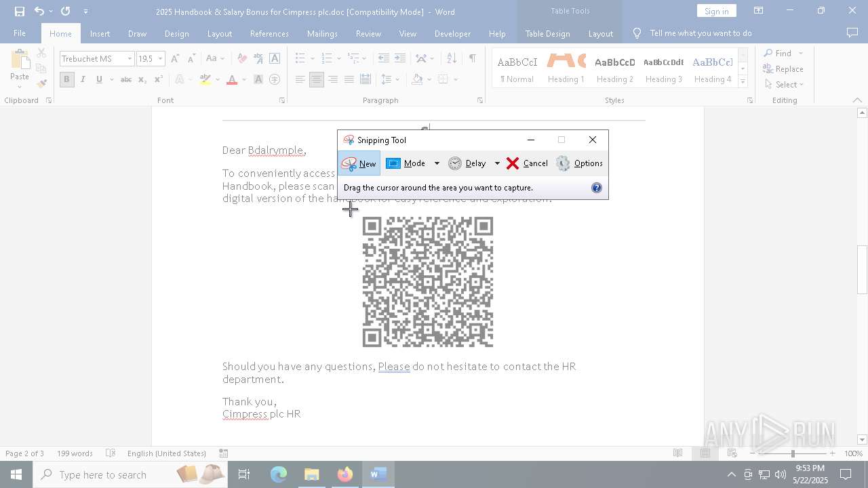The height and width of the screenshot is (488, 868).
Task: Switch to the Review tab
Action: pos(368,33)
